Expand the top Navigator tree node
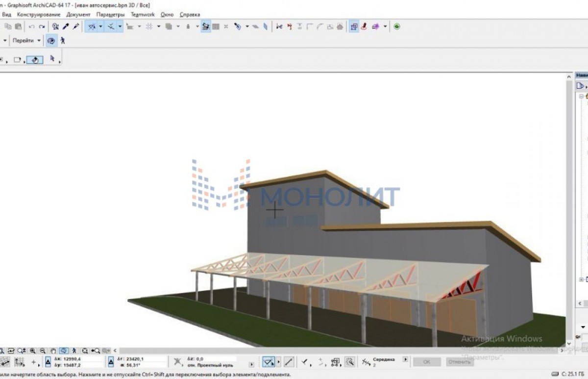588x379 pixels. click(x=582, y=97)
